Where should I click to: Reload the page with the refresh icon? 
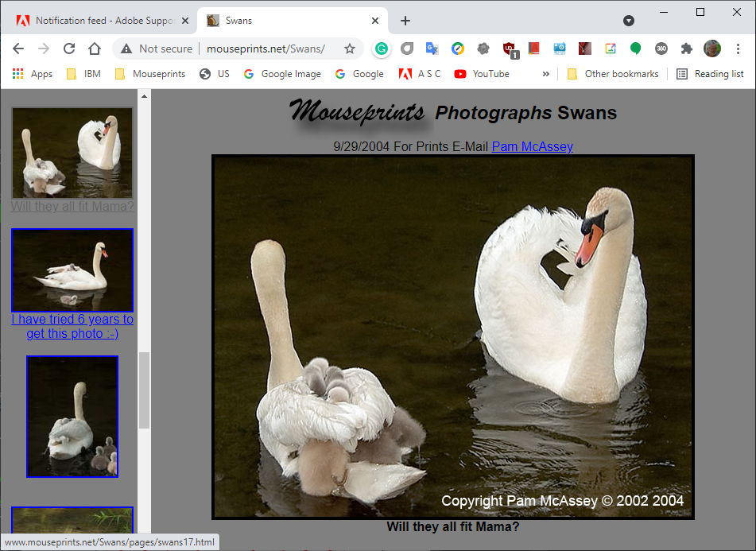(69, 49)
